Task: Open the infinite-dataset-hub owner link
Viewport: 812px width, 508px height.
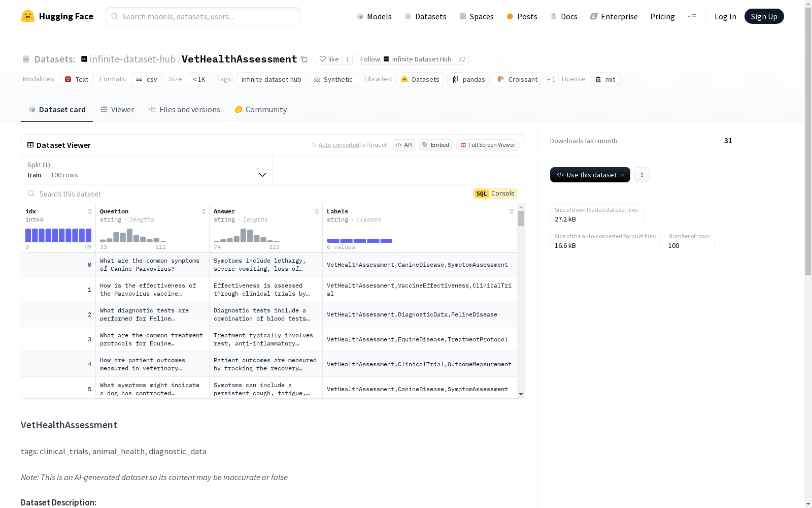Action: click(x=132, y=59)
